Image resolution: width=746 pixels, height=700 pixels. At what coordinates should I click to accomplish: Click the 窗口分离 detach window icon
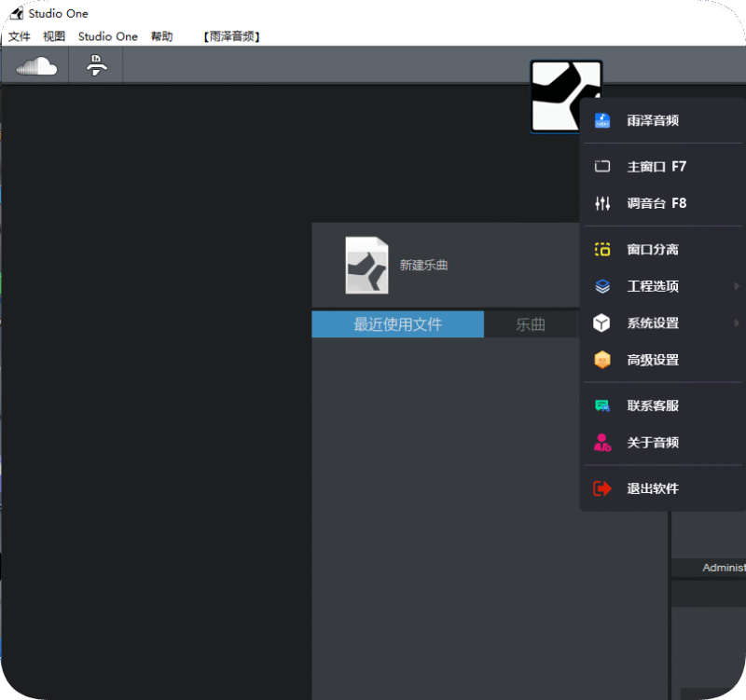point(602,249)
